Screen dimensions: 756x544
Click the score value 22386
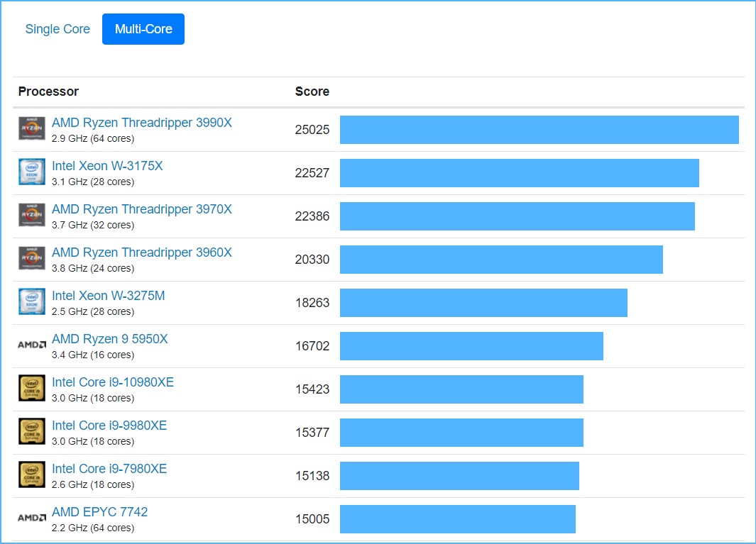pyautogui.click(x=312, y=216)
